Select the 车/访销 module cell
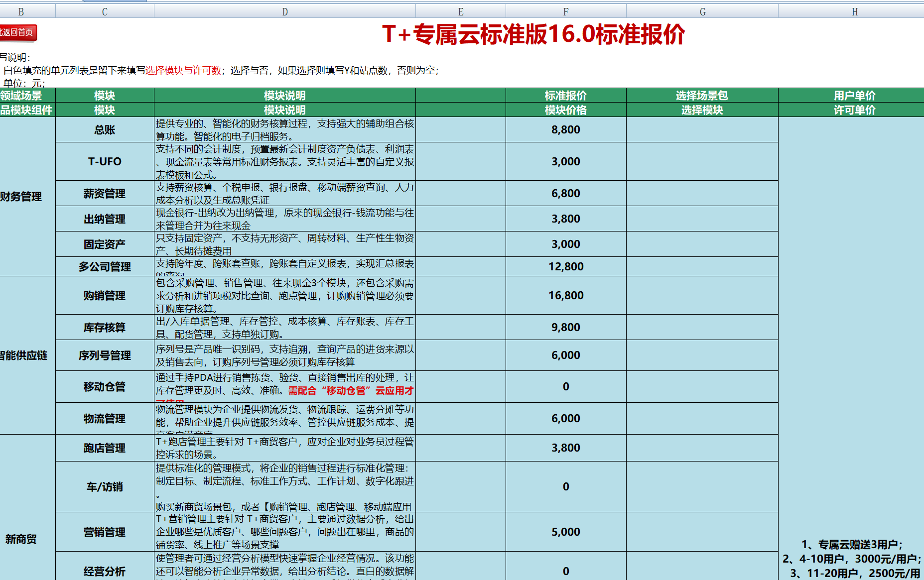 105,486
